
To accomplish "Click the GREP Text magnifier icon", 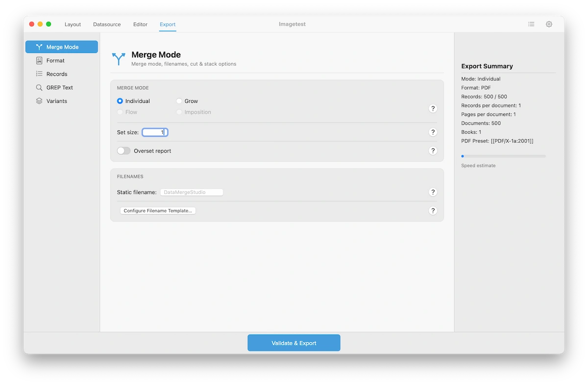I will click(39, 88).
